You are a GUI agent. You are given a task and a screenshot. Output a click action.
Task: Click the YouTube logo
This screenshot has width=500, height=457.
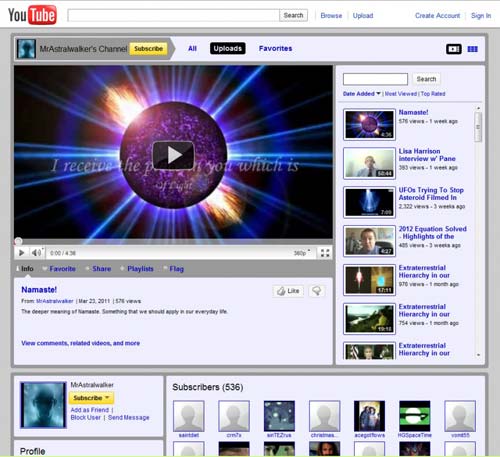[x=32, y=15]
